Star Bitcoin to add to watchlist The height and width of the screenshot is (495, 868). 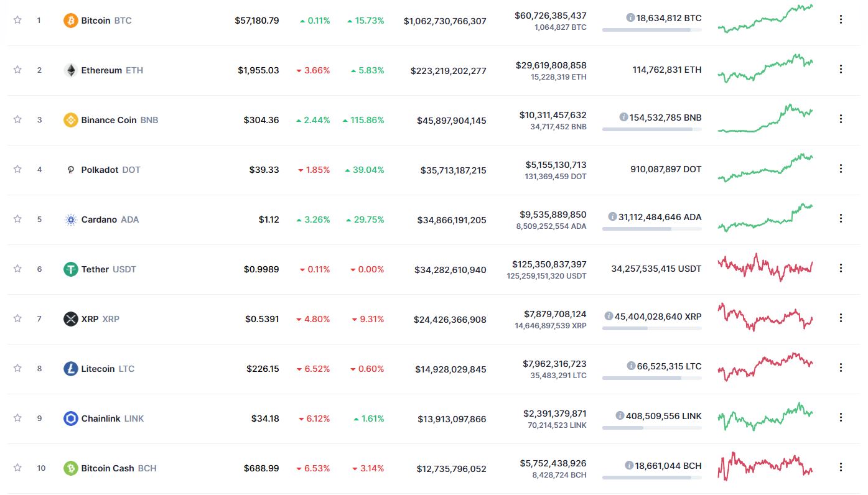coord(17,20)
